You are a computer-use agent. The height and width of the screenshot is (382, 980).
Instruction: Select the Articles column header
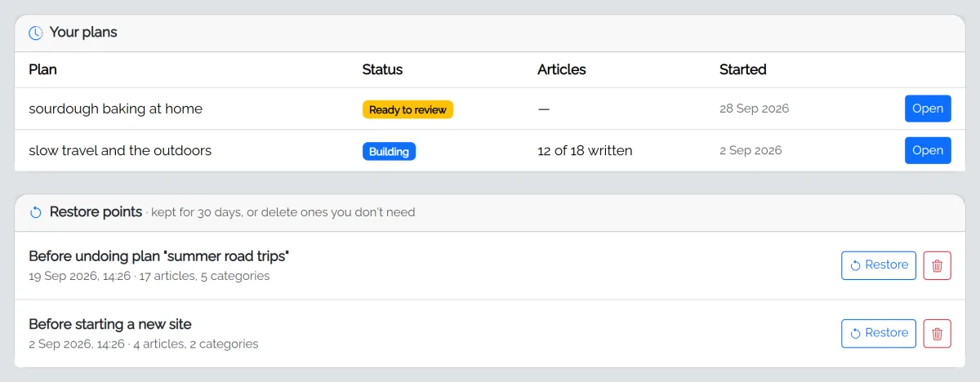click(x=562, y=69)
